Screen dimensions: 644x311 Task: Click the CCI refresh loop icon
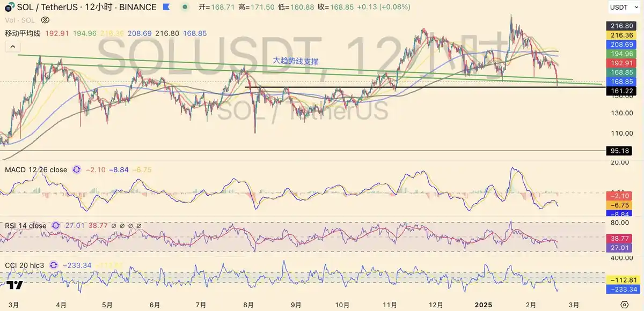[53, 265]
